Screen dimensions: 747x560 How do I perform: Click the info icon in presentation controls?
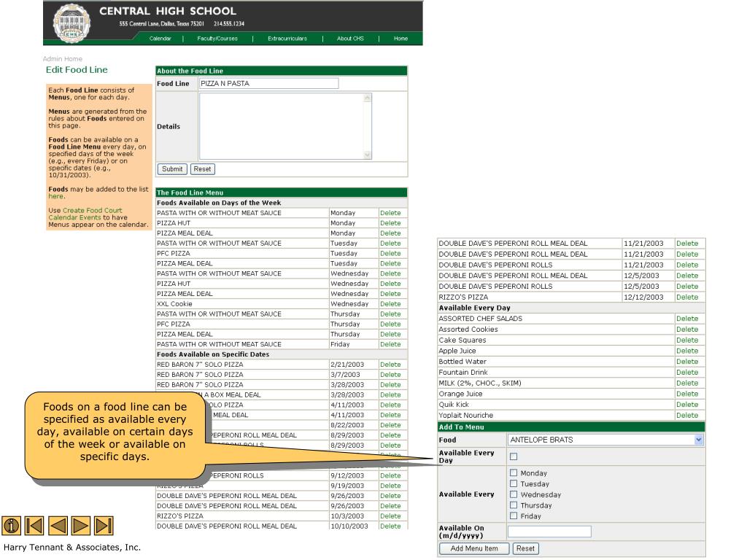pos(11,526)
